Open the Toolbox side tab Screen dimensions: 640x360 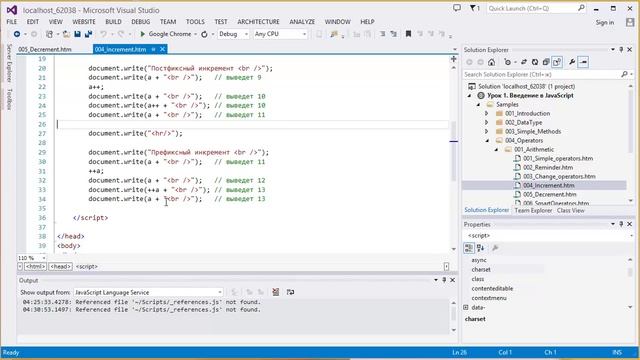pyautogui.click(x=9, y=99)
